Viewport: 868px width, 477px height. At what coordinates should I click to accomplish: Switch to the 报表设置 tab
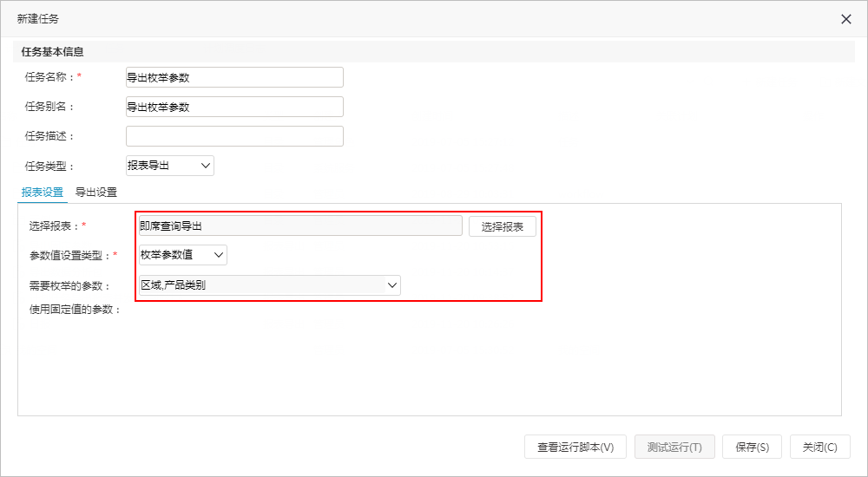point(42,193)
